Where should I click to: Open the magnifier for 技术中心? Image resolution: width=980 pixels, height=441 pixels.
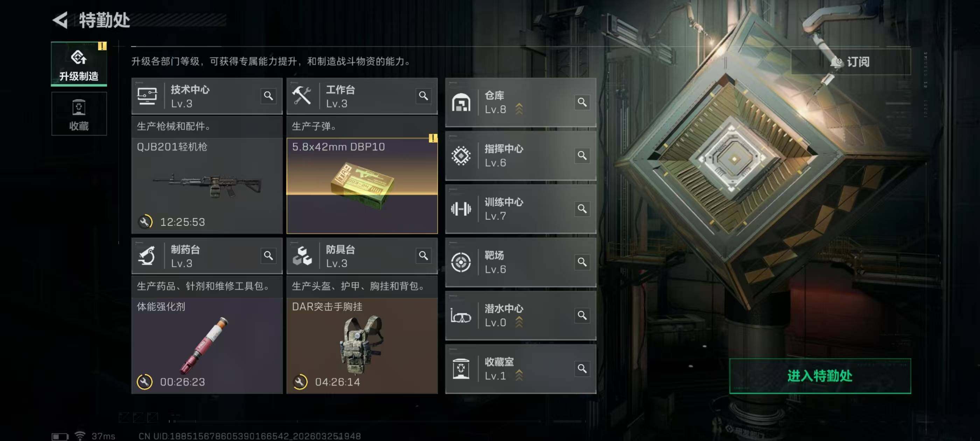pos(268,96)
